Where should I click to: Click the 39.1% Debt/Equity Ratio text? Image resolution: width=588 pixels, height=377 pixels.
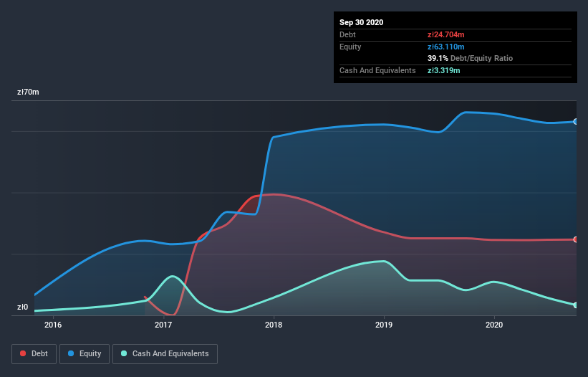click(470, 58)
